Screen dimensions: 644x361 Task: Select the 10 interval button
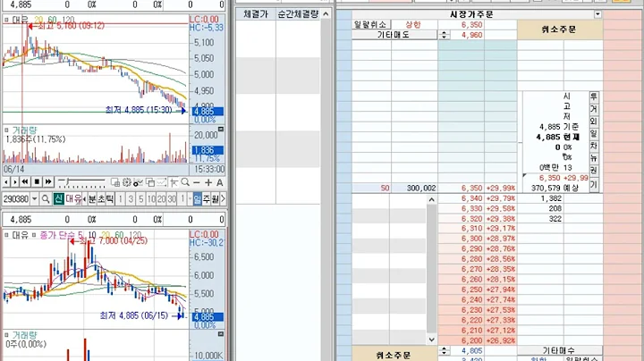151,199
